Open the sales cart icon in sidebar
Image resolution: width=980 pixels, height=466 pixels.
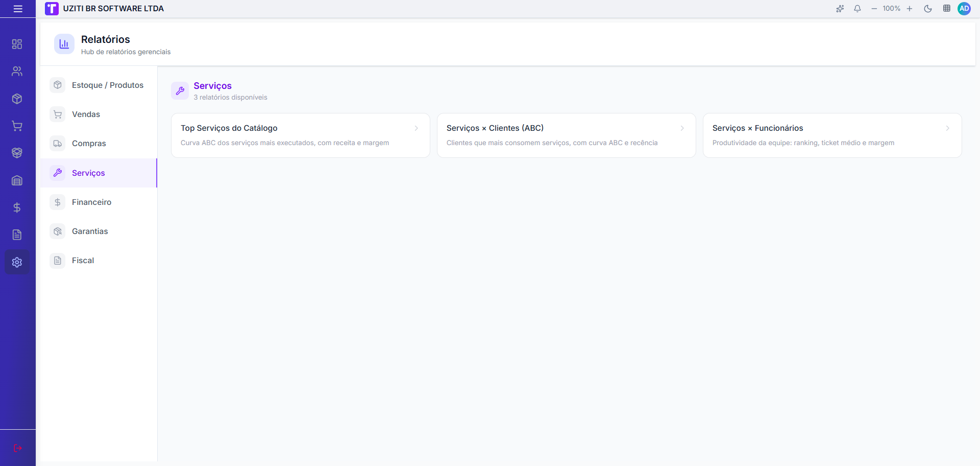(x=17, y=126)
